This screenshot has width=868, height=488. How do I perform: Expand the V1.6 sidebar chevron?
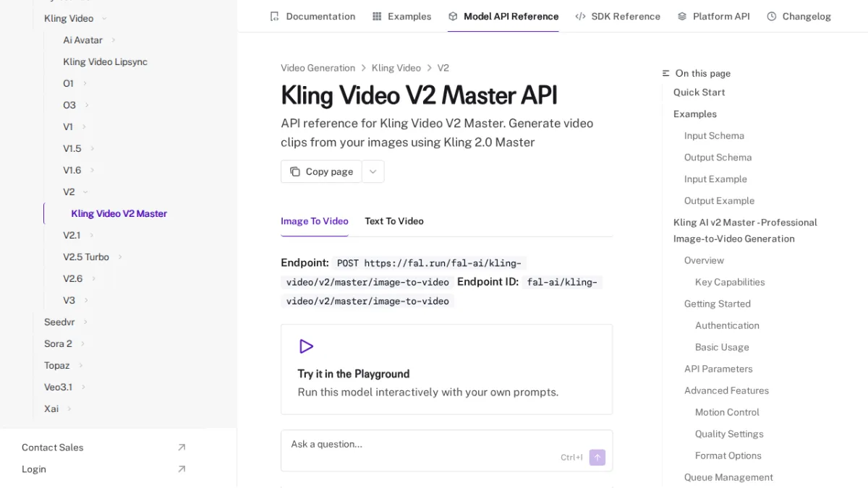[93, 171]
